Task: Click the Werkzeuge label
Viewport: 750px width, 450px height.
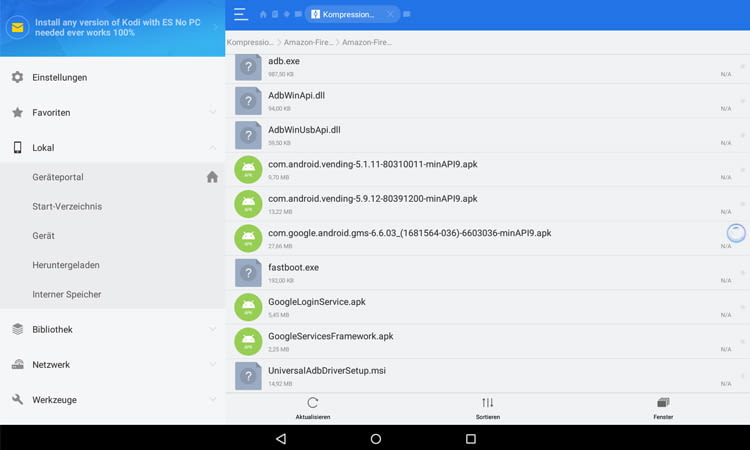Action: [x=55, y=400]
